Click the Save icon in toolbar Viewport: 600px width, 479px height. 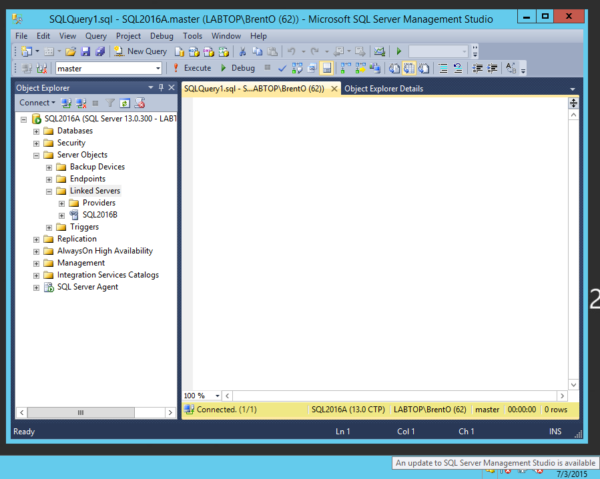pos(86,51)
